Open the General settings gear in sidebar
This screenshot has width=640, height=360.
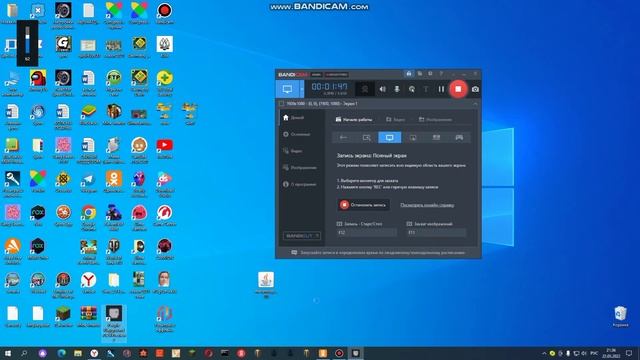click(x=296, y=134)
